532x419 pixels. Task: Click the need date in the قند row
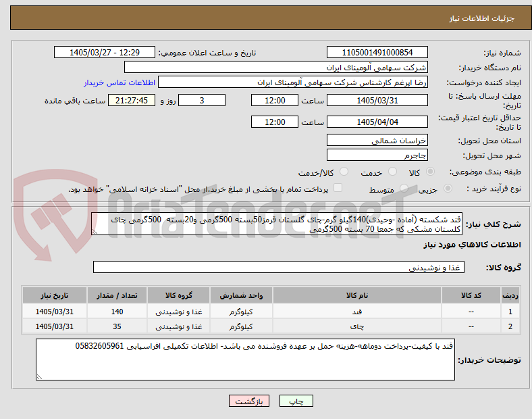pyautogui.click(x=54, y=312)
